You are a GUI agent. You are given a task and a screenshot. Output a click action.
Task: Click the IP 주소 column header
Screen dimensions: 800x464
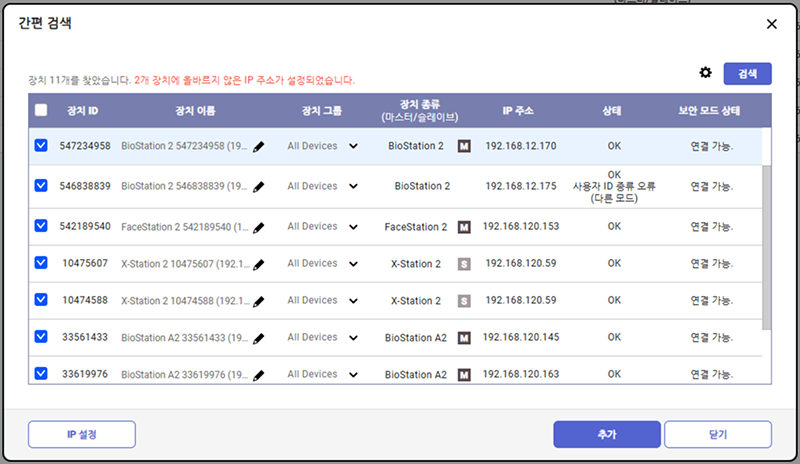pyautogui.click(x=520, y=111)
